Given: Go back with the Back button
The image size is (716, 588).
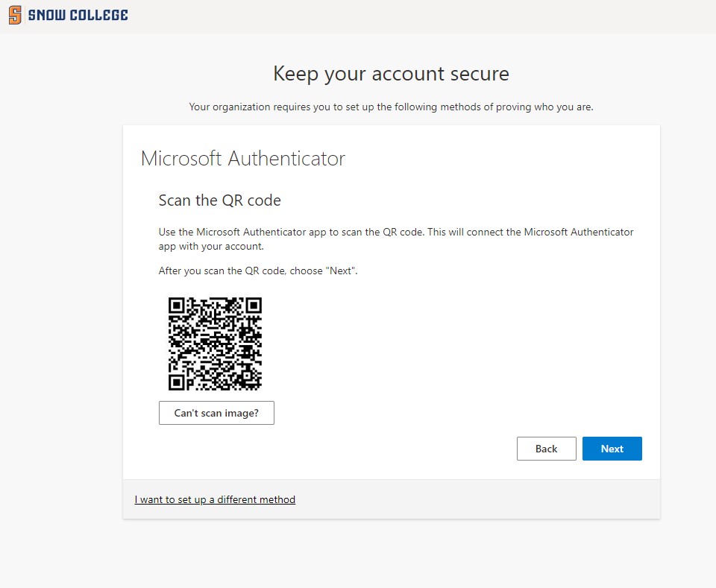Looking at the screenshot, I should click(546, 449).
